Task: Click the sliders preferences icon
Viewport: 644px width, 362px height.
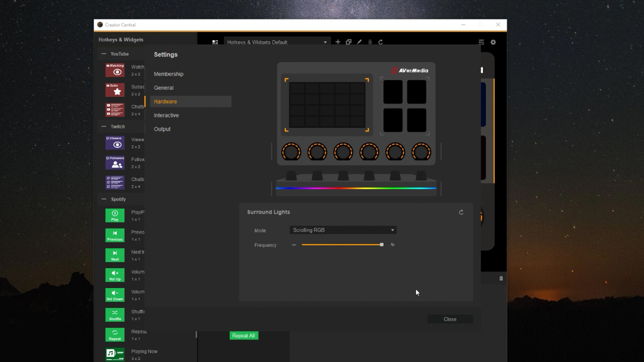Action: (x=481, y=42)
